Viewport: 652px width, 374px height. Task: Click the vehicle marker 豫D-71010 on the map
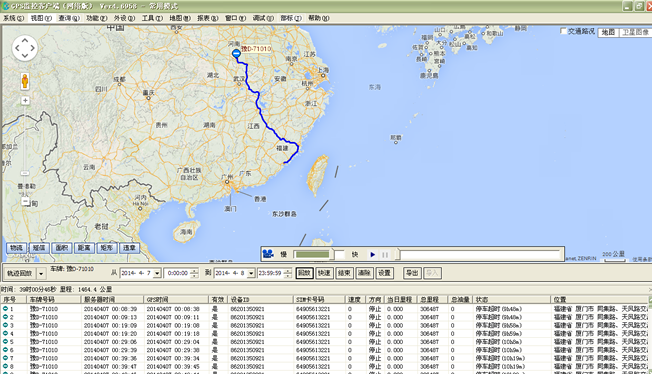coord(236,53)
